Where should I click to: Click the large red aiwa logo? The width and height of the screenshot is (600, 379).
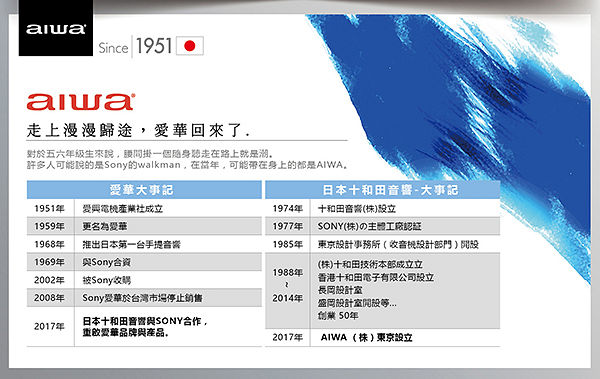tap(81, 102)
